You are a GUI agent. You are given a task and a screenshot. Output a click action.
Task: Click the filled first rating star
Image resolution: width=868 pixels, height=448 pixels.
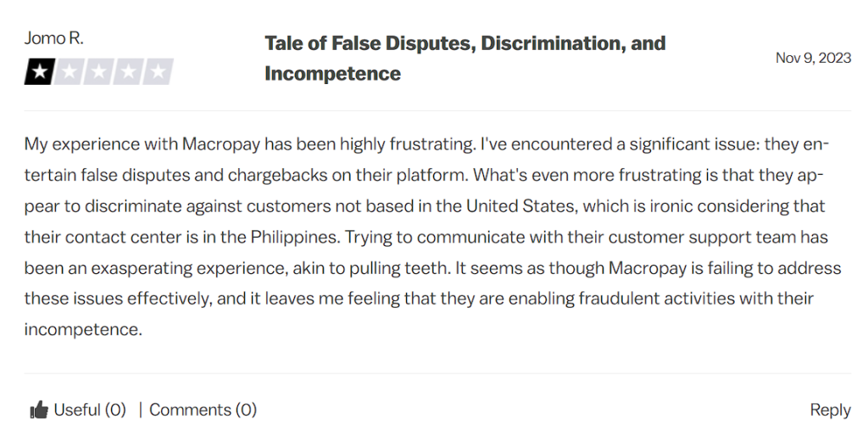39,71
